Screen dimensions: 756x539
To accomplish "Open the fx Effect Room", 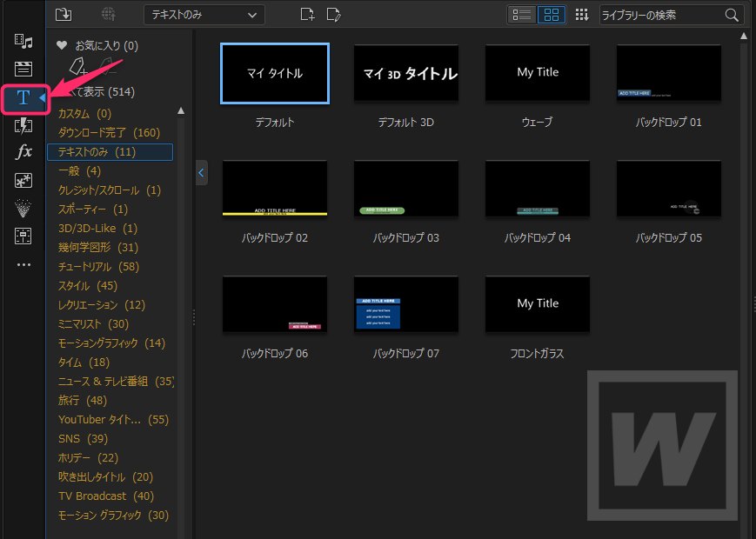I will (x=23, y=152).
